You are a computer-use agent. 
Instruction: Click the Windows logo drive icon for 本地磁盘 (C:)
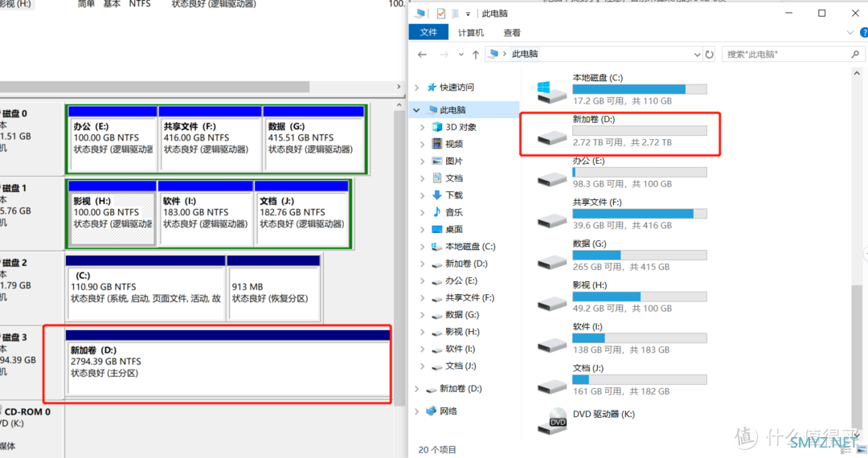point(551,92)
